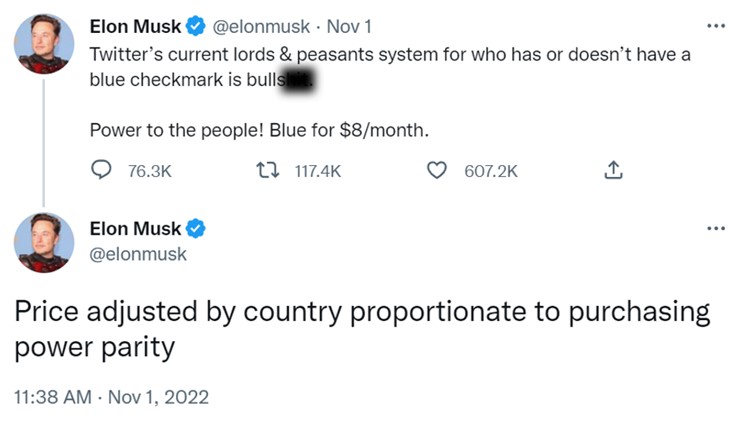Open the more options menu on the first tweet

[x=714, y=26]
